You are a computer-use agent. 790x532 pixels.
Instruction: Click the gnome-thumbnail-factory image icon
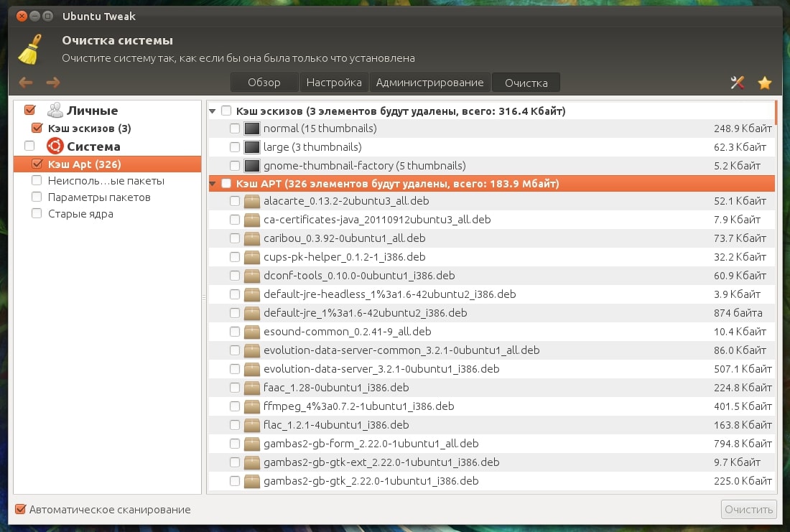[x=252, y=166]
